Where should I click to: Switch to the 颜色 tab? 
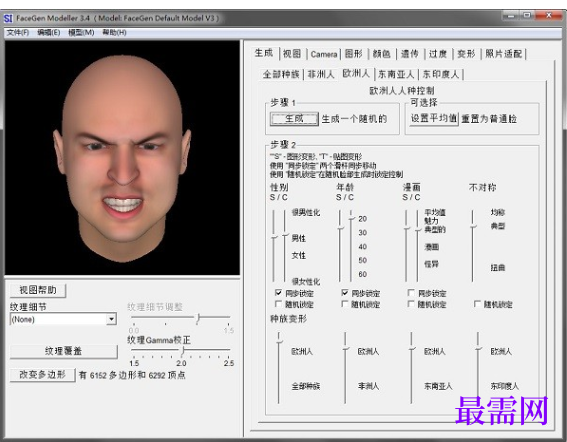[x=381, y=54]
